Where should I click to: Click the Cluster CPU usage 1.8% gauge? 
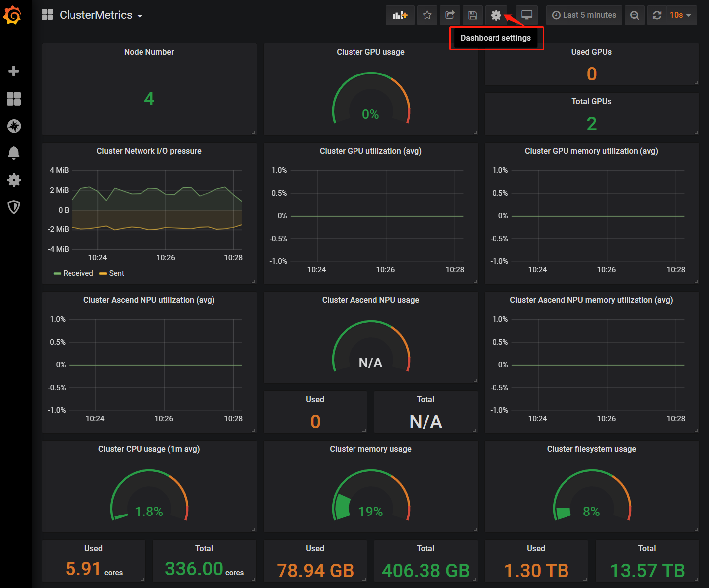[149, 496]
